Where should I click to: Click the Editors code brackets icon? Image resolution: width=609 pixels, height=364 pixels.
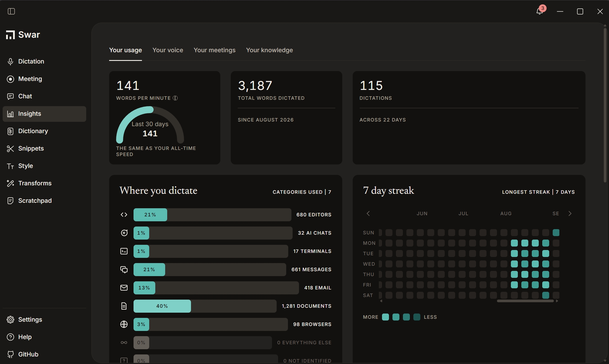(124, 215)
